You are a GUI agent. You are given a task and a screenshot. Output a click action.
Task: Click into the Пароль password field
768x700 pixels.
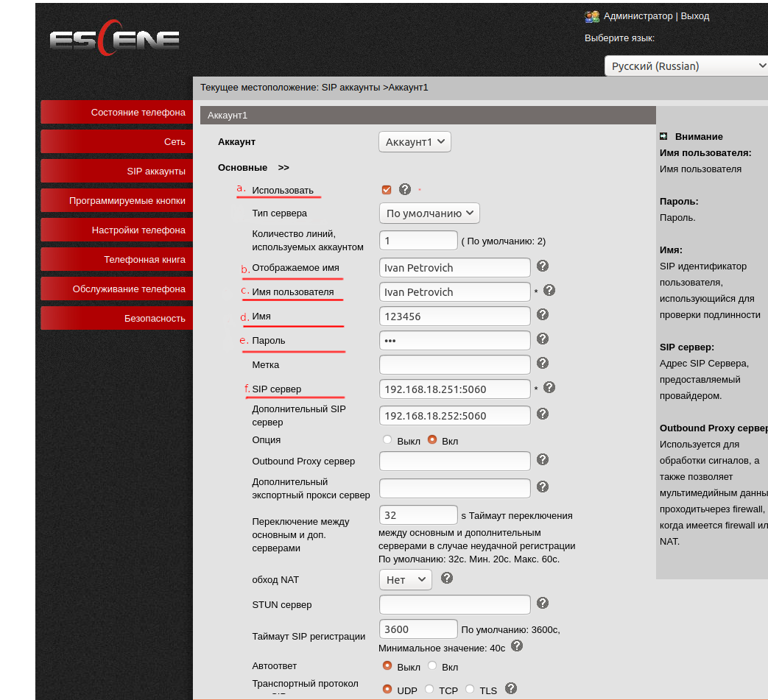pyautogui.click(x=454, y=341)
